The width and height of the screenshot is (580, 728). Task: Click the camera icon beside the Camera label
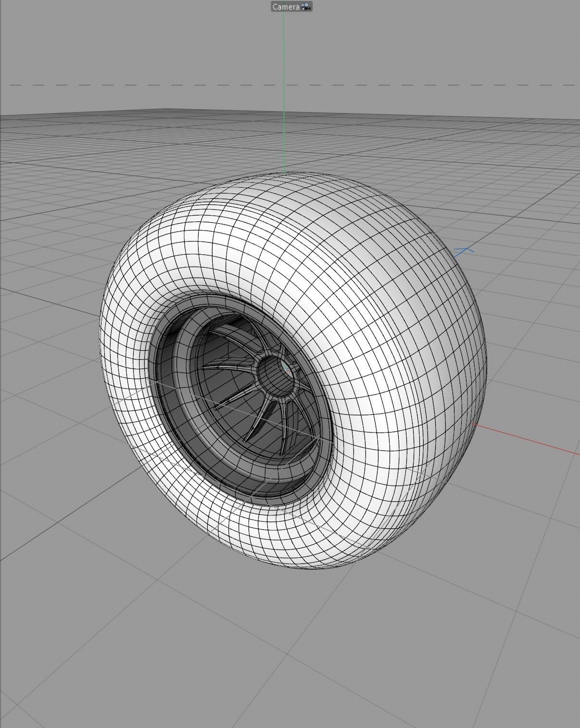tap(306, 7)
